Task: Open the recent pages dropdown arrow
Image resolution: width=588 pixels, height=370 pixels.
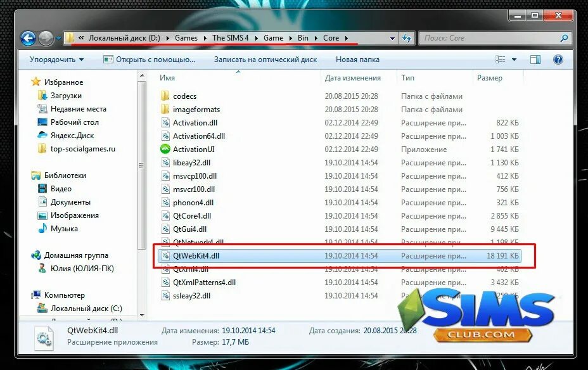Action: coord(58,38)
